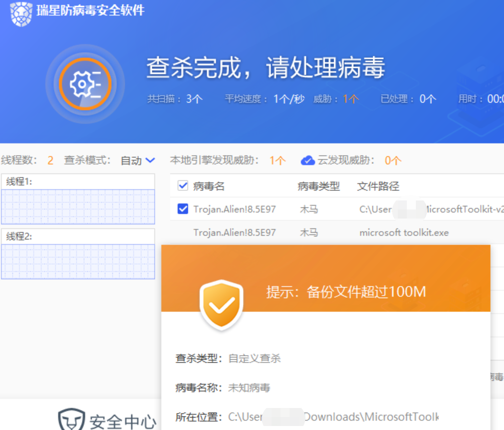Click the 查杀完成,请处理病毒 heading
The width and height of the screenshot is (504, 430).
click(266, 67)
